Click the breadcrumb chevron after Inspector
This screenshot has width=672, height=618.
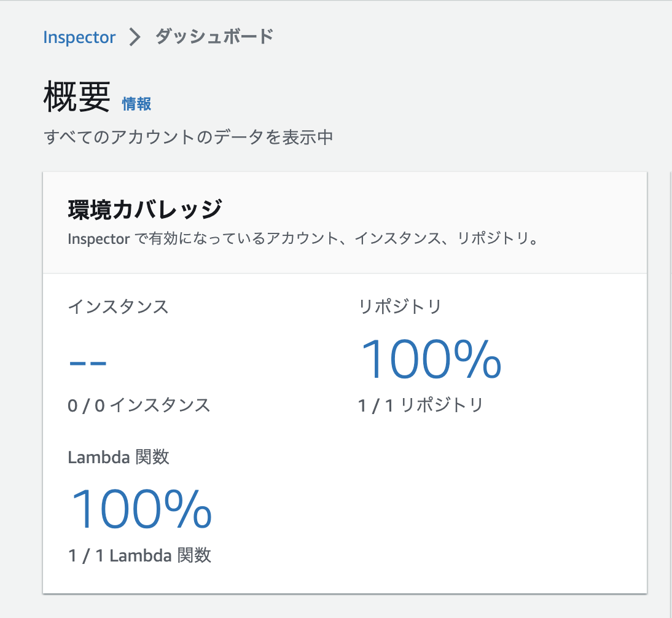tap(133, 37)
